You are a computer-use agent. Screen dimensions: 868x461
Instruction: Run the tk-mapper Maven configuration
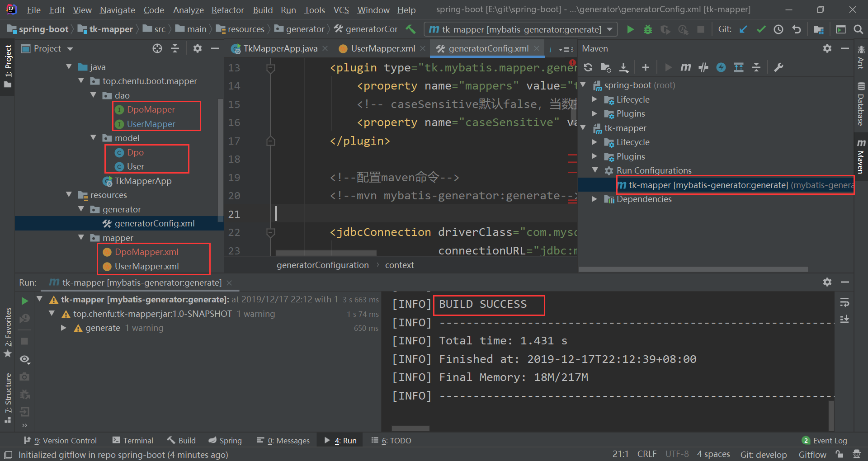point(630,29)
